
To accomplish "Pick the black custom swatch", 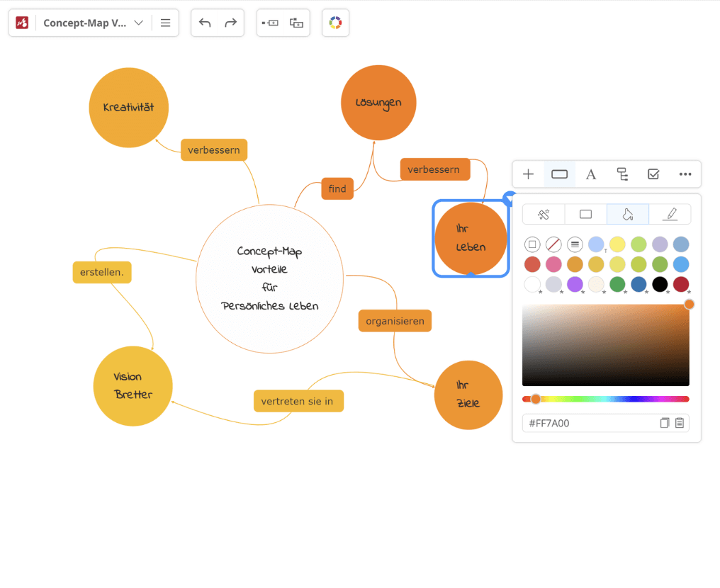I will pyautogui.click(x=660, y=284).
